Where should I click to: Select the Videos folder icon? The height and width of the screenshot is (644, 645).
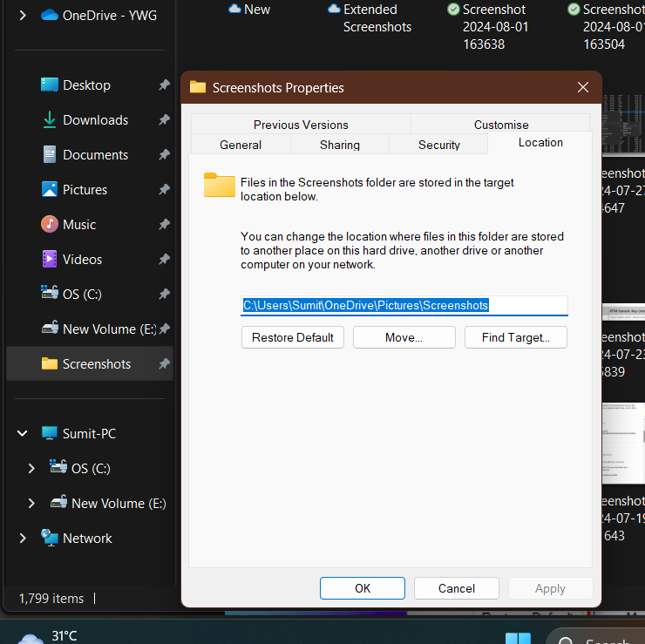[50, 259]
